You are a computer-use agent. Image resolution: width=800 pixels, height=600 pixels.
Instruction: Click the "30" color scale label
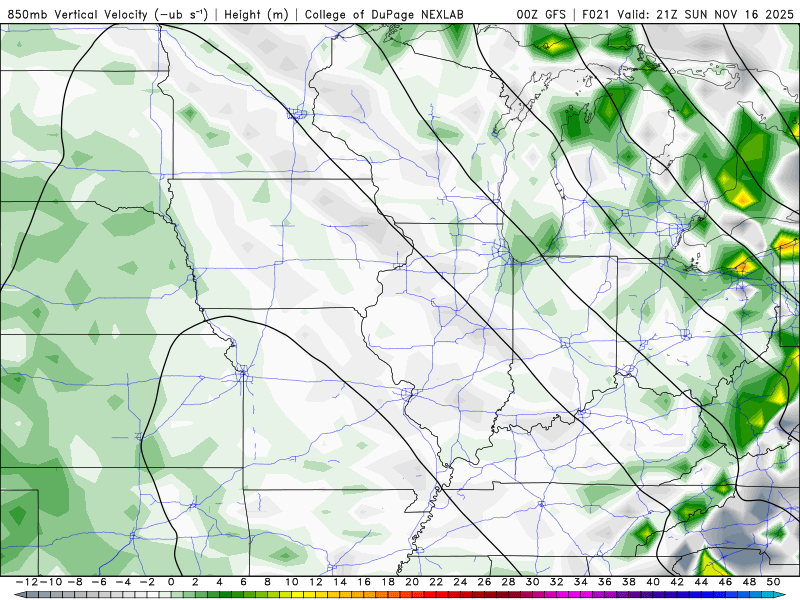[x=533, y=582]
